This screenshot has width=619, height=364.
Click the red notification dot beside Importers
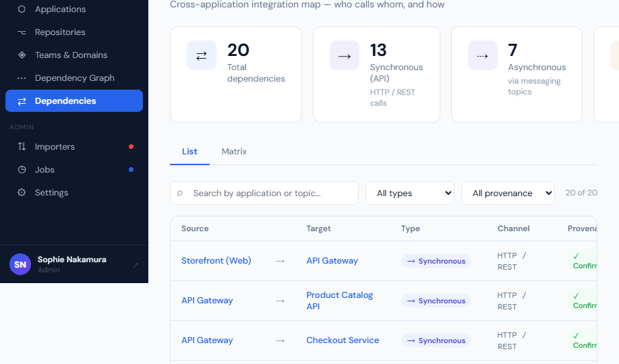[131, 146]
